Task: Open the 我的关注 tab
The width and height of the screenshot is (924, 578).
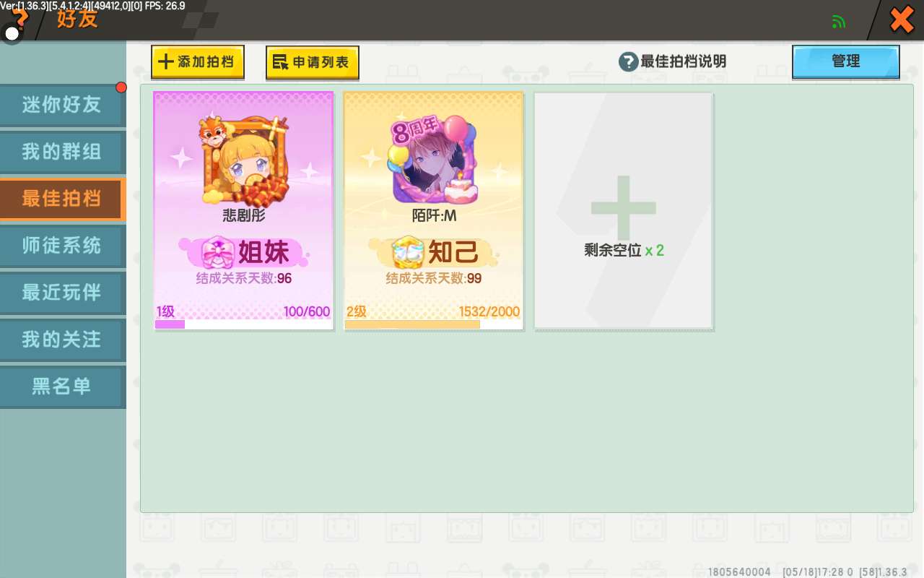Action: pyautogui.click(x=62, y=340)
